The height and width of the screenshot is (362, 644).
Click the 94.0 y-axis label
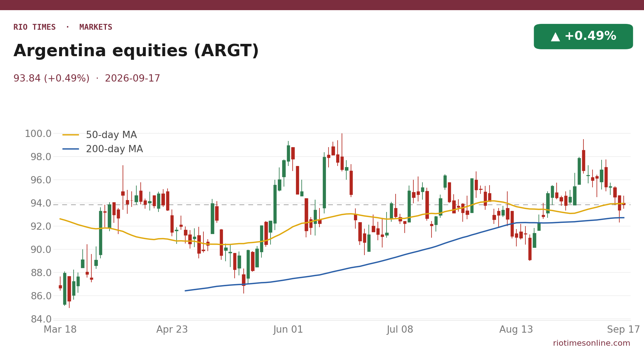point(41,204)
